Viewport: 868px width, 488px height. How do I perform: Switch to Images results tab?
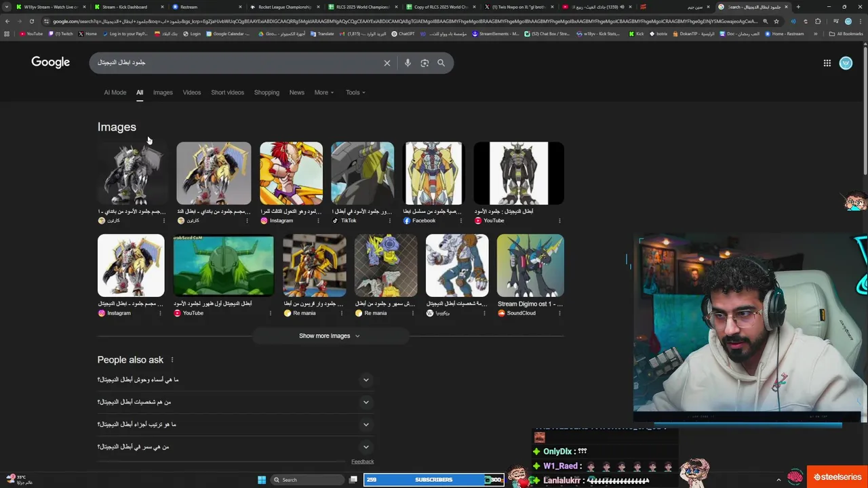(163, 92)
